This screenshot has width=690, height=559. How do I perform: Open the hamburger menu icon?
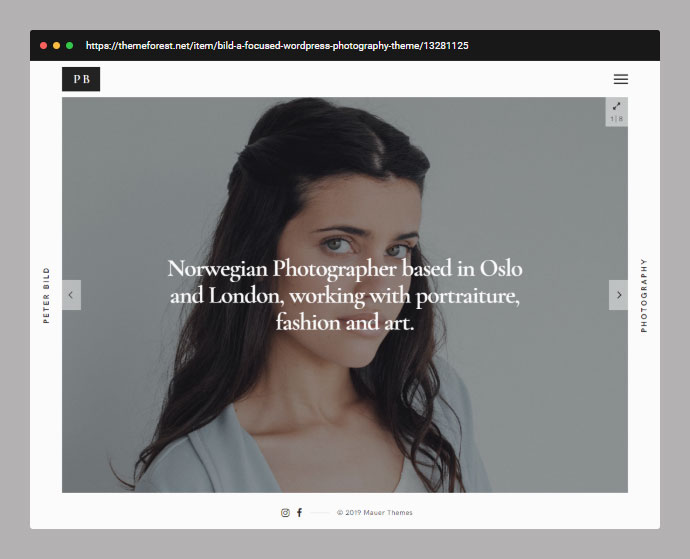click(620, 79)
